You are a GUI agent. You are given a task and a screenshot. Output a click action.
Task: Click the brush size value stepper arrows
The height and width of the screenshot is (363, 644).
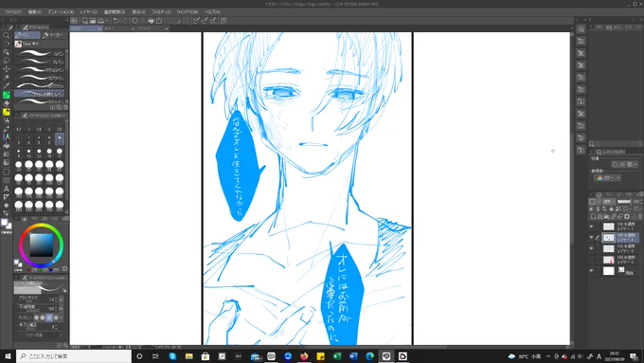pos(57,299)
